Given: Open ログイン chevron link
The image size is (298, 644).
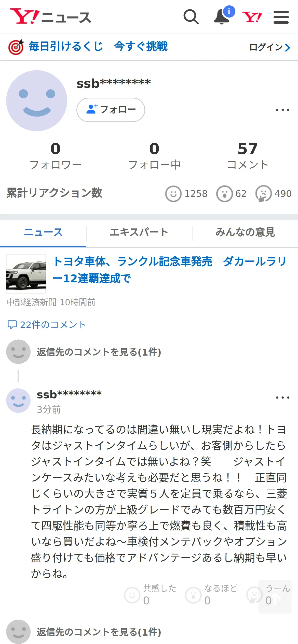Looking at the screenshot, I should coord(270,47).
